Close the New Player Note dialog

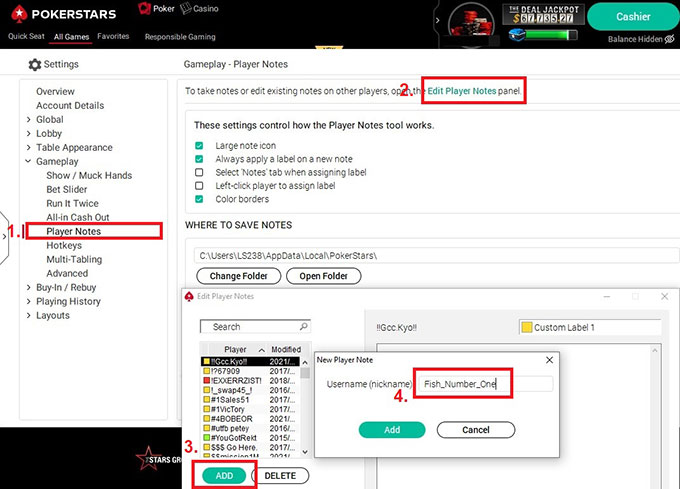(549, 360)
